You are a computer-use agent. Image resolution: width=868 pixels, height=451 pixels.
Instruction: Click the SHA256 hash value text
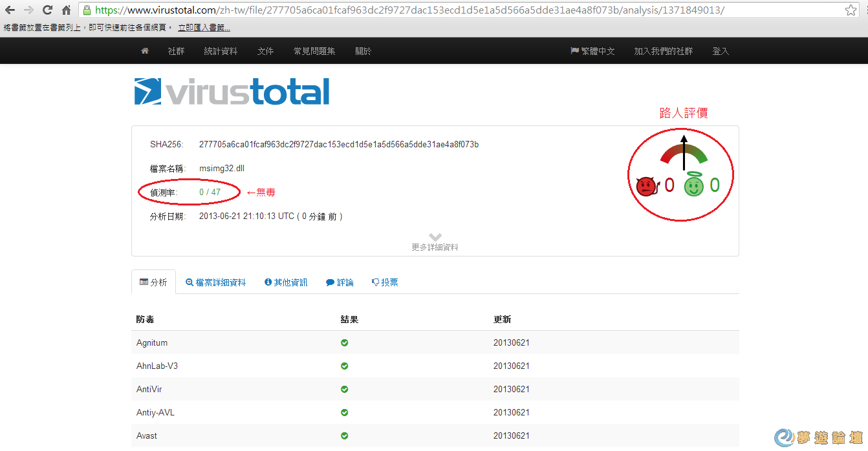339,144
